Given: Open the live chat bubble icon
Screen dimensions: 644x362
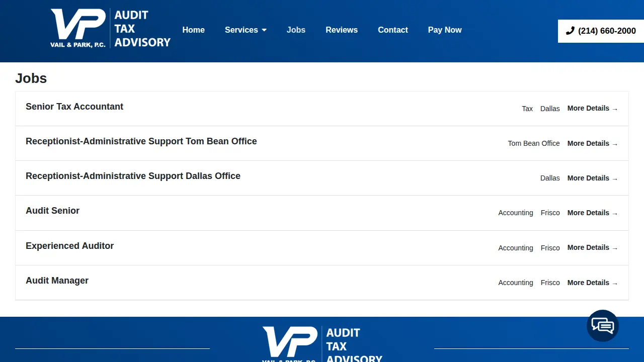Looking at the screenshot, I should click(x=603, y=326).
